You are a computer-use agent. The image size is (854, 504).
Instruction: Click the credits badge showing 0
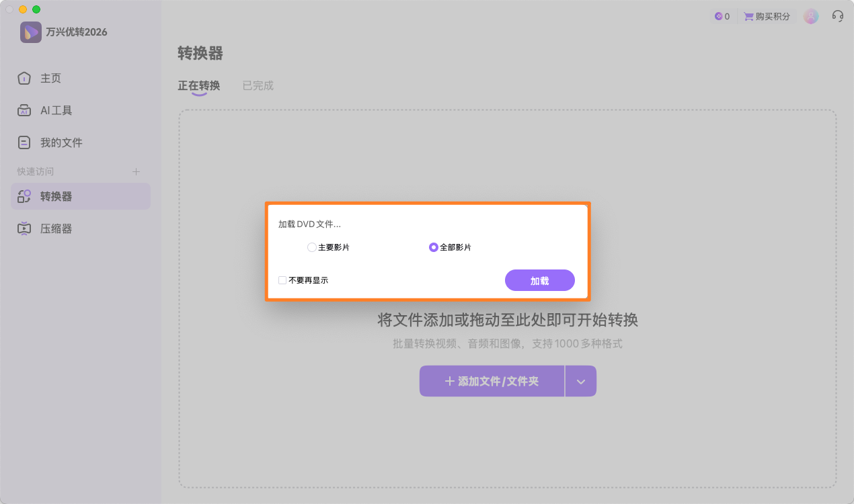tap(722, 15)
